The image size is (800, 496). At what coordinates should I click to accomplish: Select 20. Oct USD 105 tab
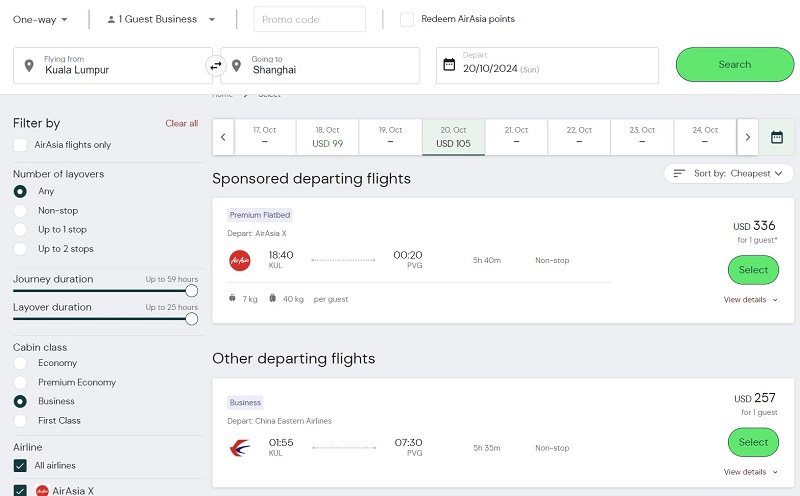[454, 137]
